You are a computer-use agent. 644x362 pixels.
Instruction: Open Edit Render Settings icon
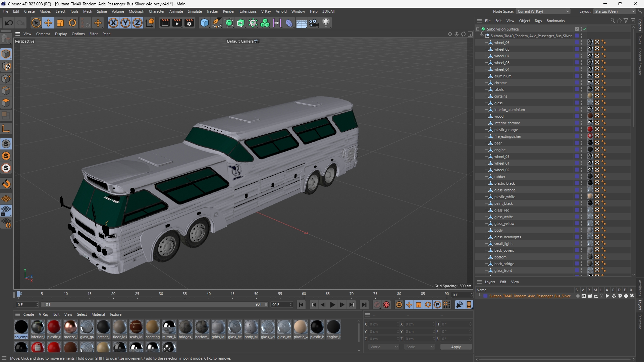point(189,23)
